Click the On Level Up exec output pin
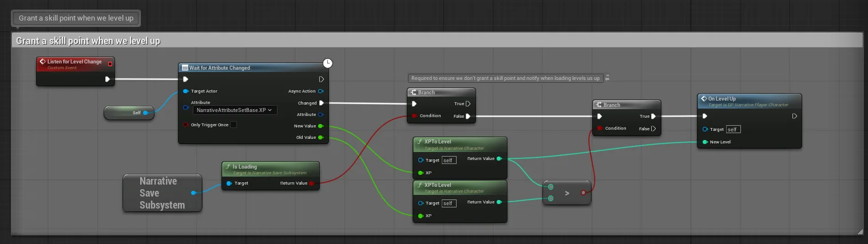 click(794, 116)
